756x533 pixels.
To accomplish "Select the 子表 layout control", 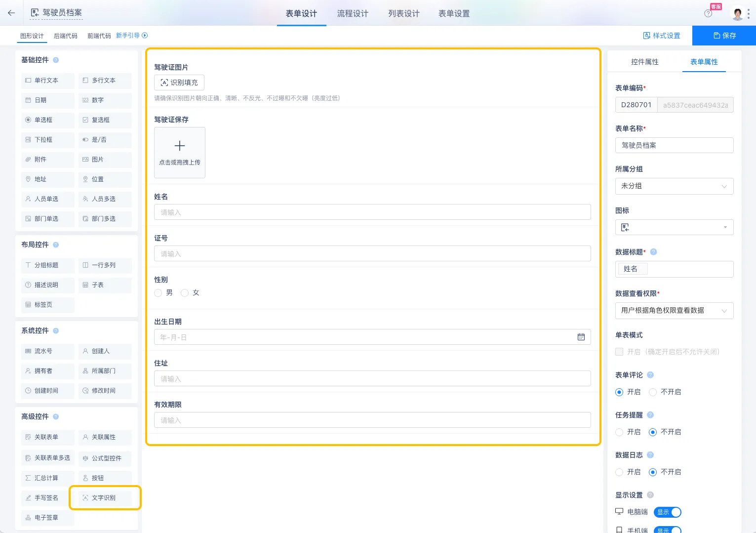I will pyautogui.click(x=105, y=285).
